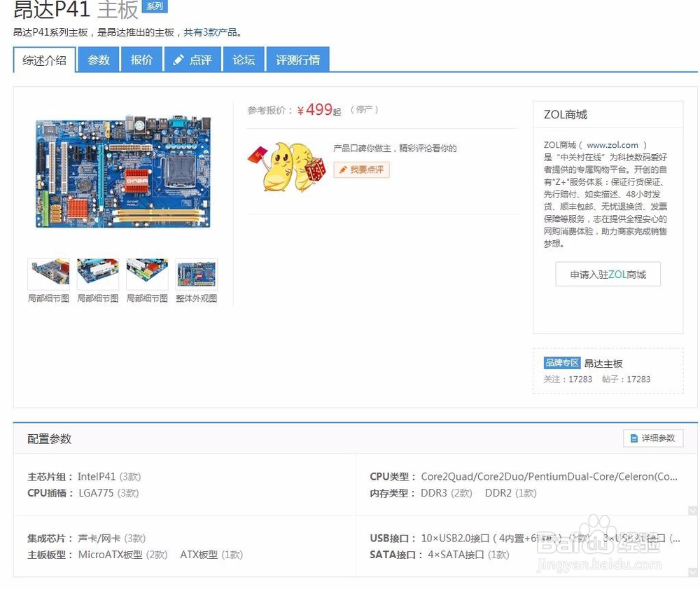Click the 系列 badge next to 昂达P41 title
Viewport: 700px width, 589px height.
tap(155, 6)
